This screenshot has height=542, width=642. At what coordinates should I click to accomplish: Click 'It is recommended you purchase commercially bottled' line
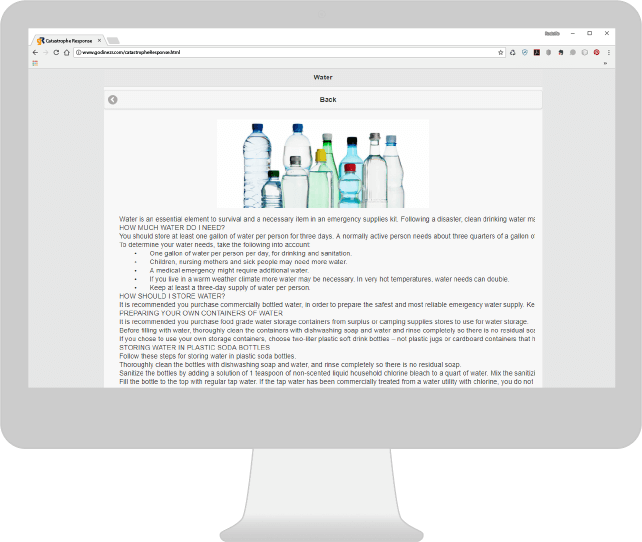click(x=327, y=305)
